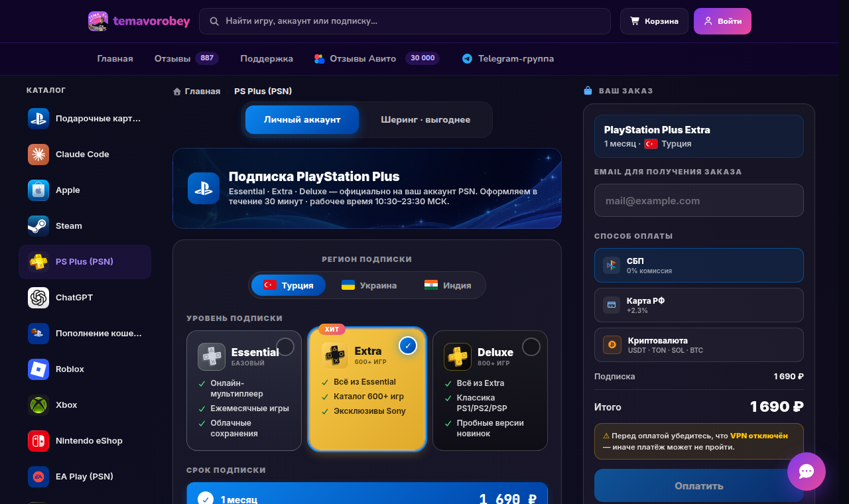Select the Deluxe subscription radio button
This screenshot has width=849, height=504.
pyautogui.click(x=531, y=347)
